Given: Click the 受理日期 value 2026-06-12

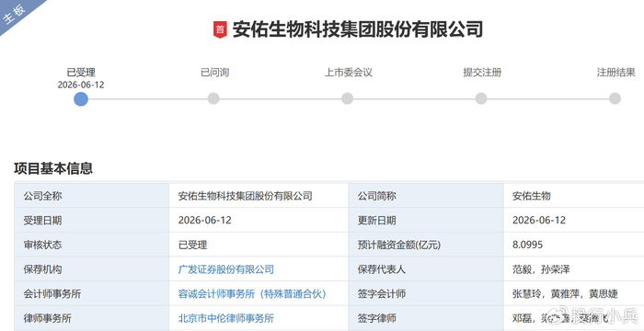Looking at the screenshot, I should 204,220.
